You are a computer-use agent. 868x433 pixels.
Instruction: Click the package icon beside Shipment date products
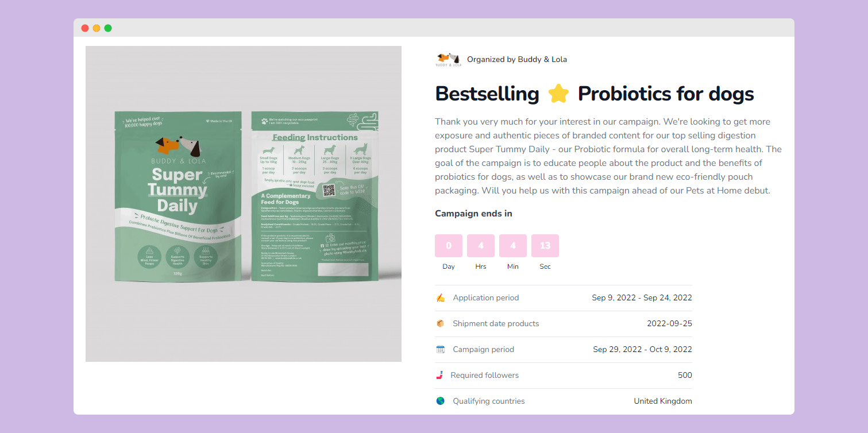(441, 323)
